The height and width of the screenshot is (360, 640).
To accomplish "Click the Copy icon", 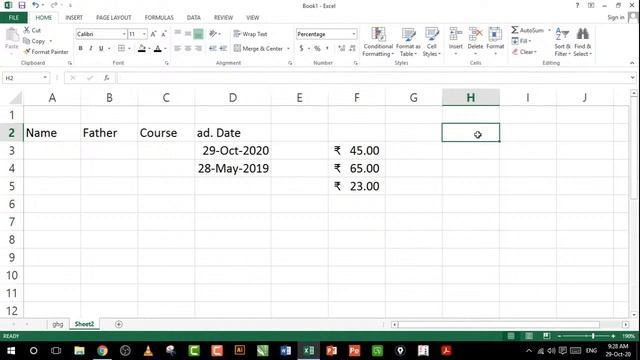I will pos(27,41).
